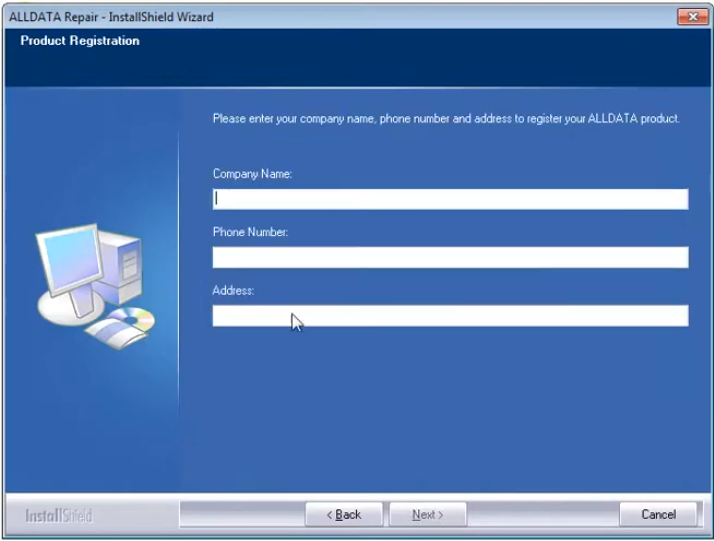Click the 'Phone Number:' label

click(250, 232)
